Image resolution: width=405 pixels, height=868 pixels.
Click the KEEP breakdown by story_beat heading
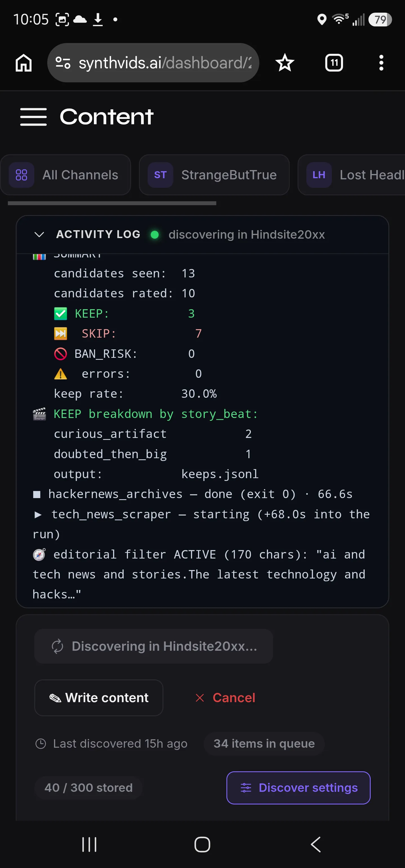(156, 414)
